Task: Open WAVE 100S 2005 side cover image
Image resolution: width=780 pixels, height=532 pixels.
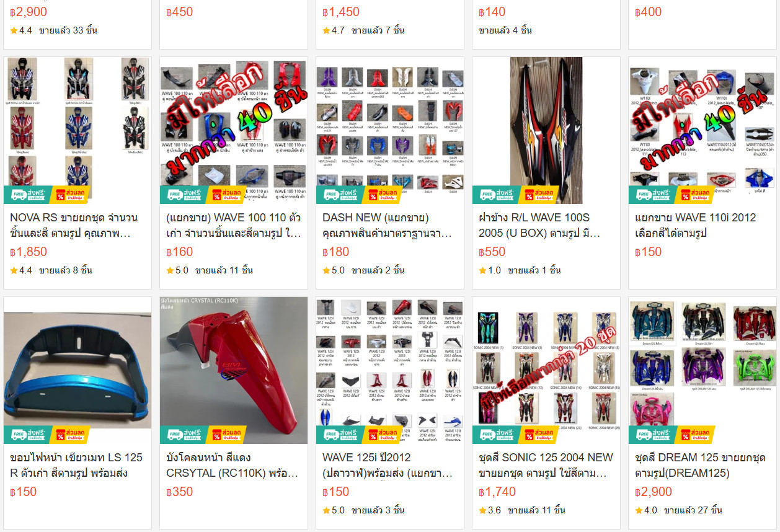Action: 546,131
